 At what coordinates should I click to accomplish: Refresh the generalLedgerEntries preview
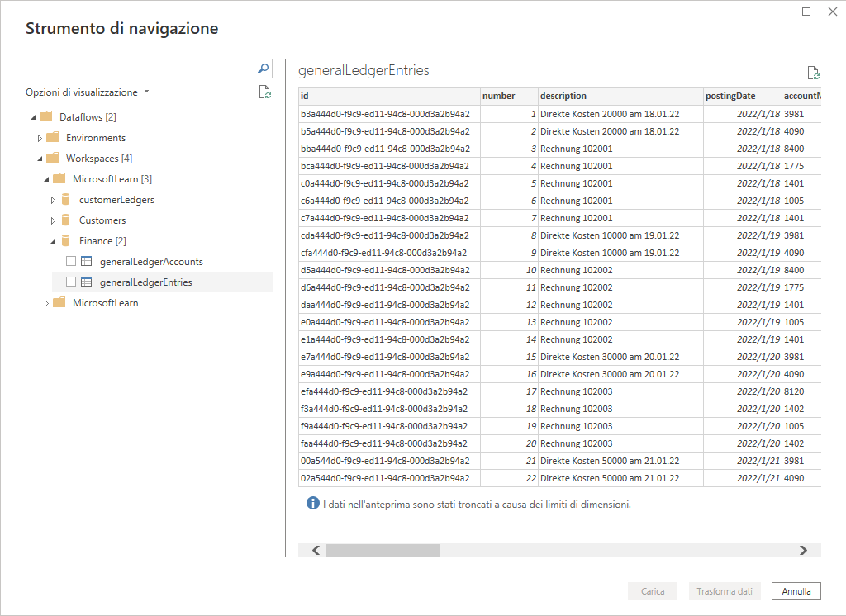[813, 73]
